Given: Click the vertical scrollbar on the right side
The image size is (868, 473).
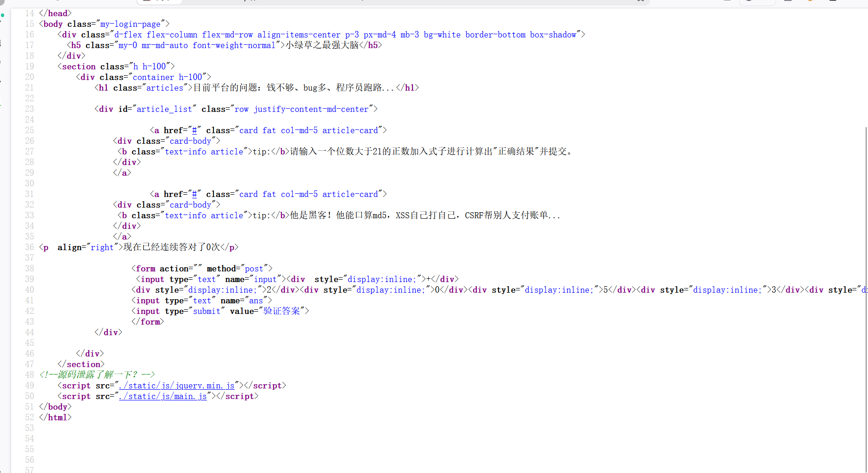Looking at the screenshot, I should tap(865, 231).
